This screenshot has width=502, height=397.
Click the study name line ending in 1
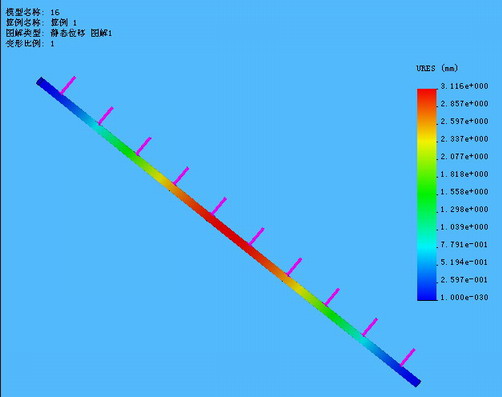[41, 23]
